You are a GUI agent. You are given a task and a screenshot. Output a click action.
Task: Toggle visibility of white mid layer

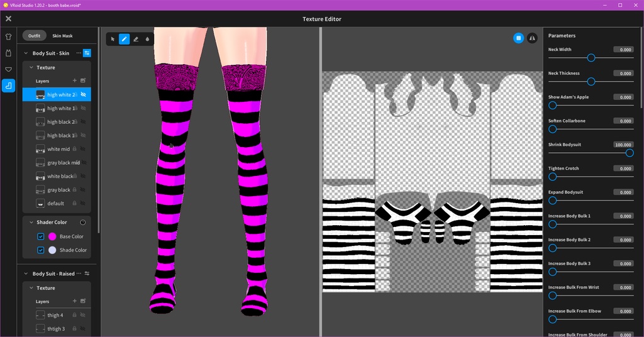[83, 149]
